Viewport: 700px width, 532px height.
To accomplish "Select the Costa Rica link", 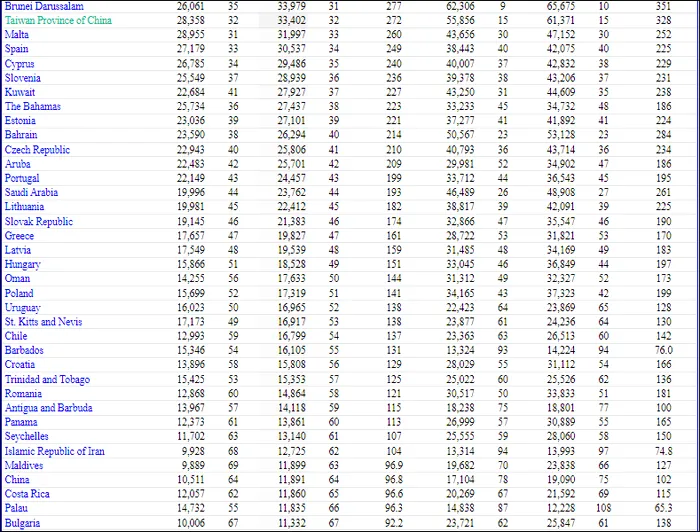I will click(x=28, y=494).
